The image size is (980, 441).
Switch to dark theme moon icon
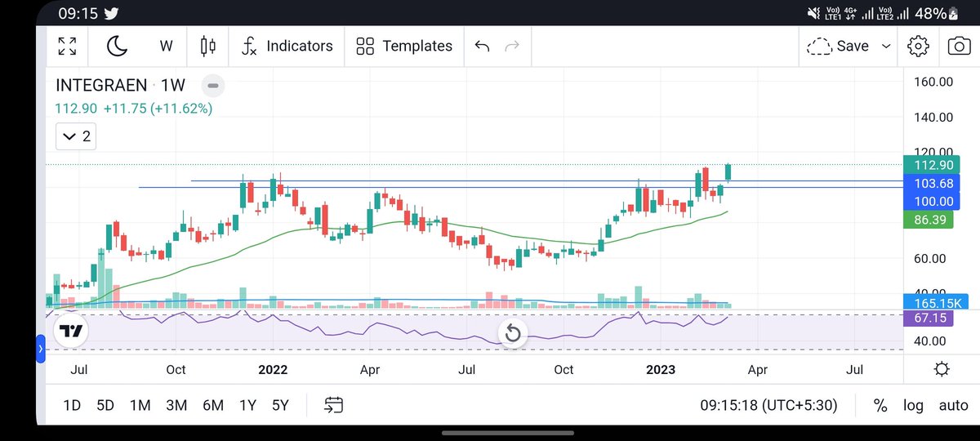pyautogui.click(x=118, y=46)
